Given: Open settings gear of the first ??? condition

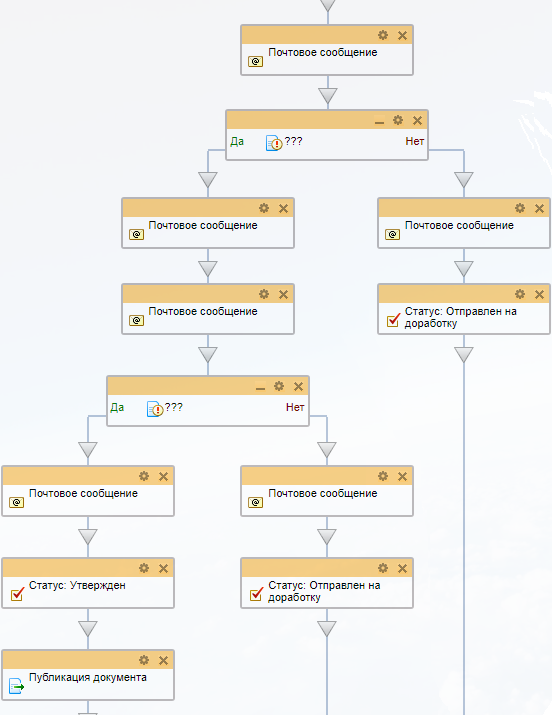Looking at the screenshot, I should pos(398,119).
